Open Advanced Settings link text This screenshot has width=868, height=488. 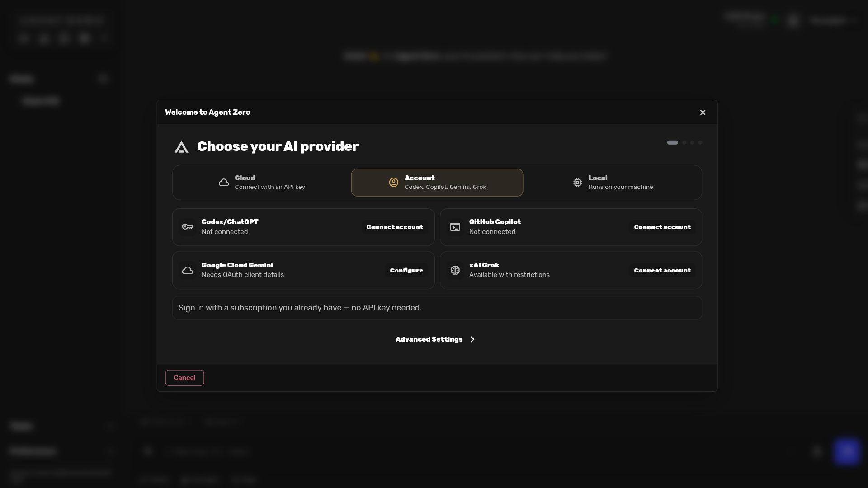pos(429,339)
